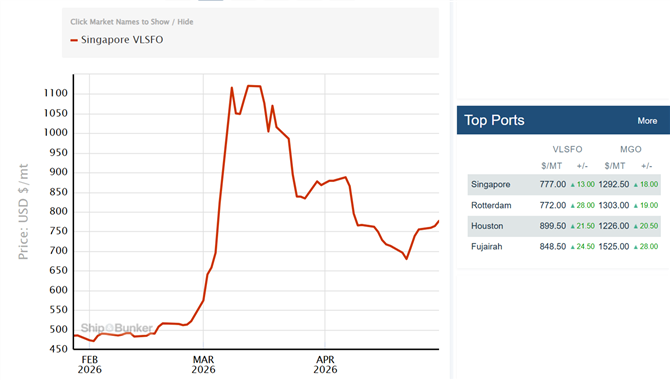
Task: Click Singapore VLSFO change 13.00
Action: point(582,184)
